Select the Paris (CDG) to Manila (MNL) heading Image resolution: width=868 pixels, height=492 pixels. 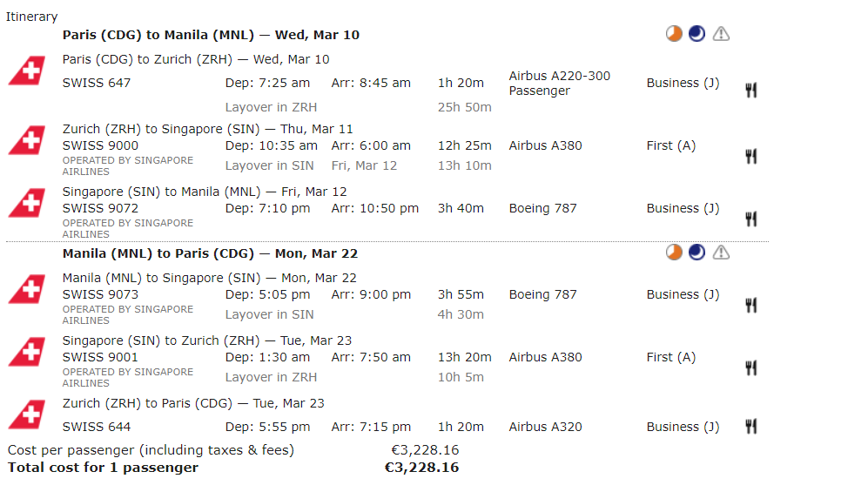tap(211, 35)
